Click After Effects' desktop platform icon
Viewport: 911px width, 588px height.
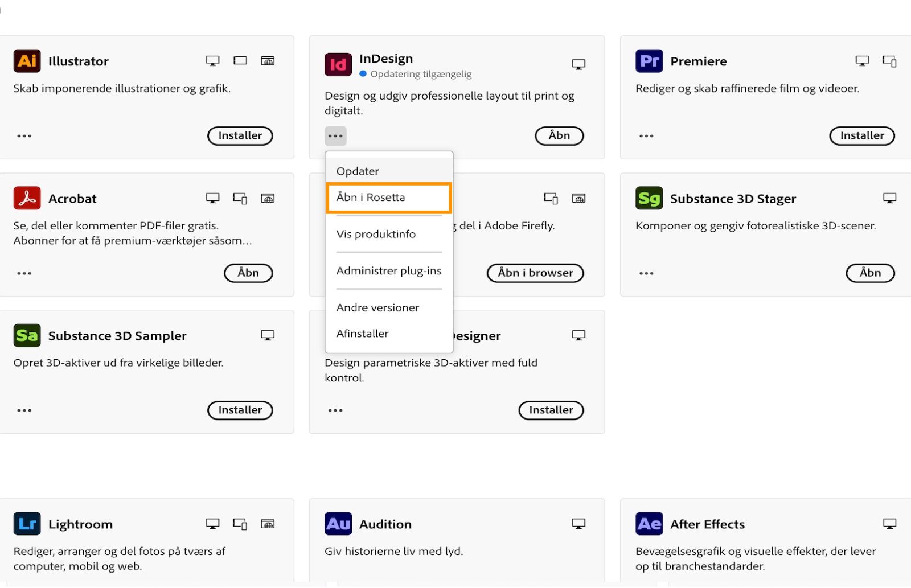pos(889,524)
